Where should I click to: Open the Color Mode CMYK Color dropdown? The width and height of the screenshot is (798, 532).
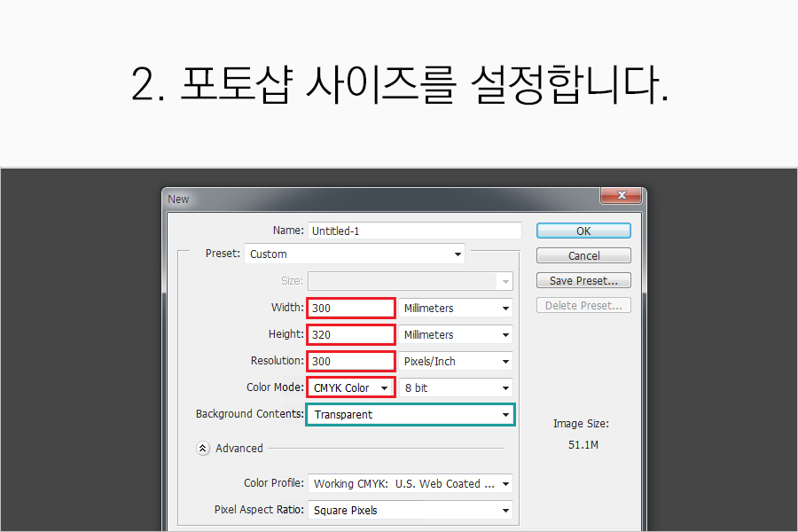[x=351, y=388]
